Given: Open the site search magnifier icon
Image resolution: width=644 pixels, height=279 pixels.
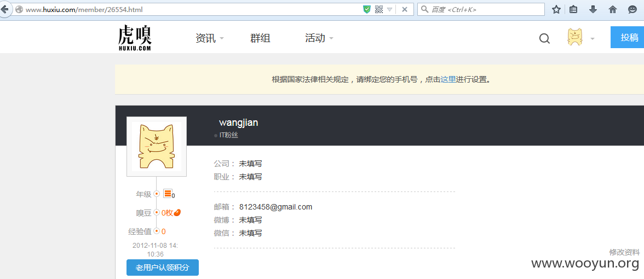Looking at the screenshot, I should pyautogui.click(x=544, y=38).
